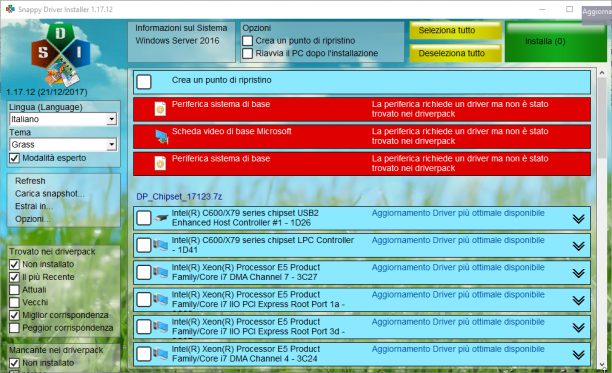Click the driver list scrollbar thumb

pos(601,117)
